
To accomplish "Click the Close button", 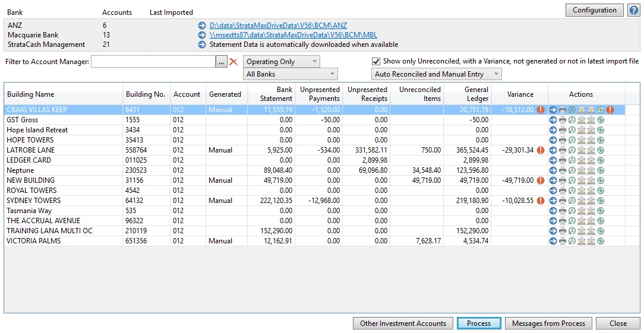I will (618, 323).
